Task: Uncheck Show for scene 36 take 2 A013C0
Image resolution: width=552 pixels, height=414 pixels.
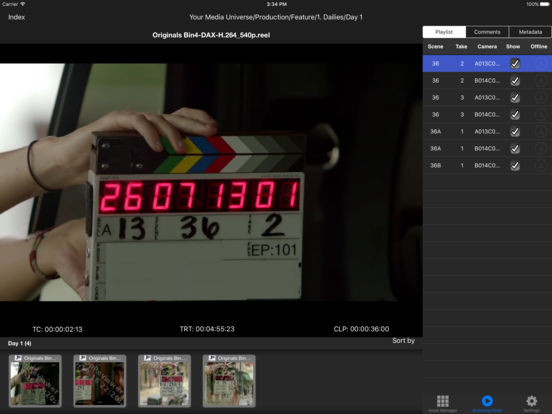Action: tap(515, 63)
